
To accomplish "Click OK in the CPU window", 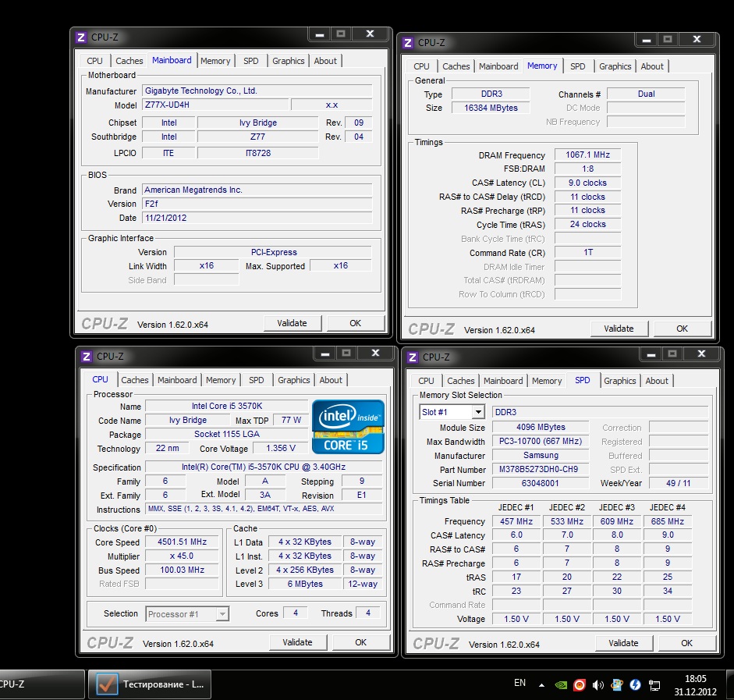I will click(x=360, y=642).
